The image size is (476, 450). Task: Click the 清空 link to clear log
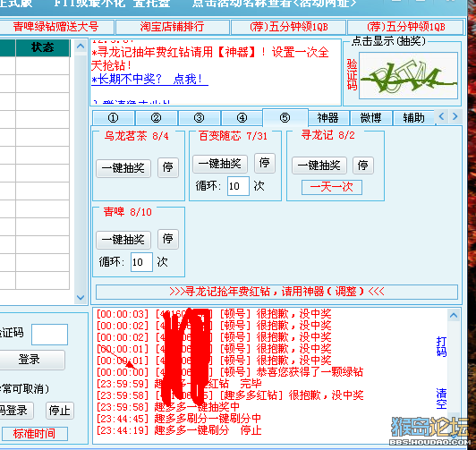coord(441,399)
